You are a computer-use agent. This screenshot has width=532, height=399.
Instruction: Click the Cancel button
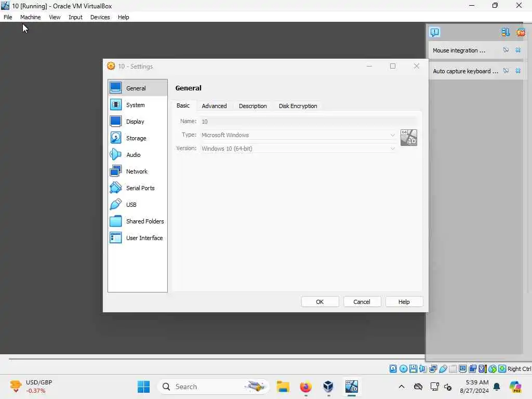click(x=362, y=302)
